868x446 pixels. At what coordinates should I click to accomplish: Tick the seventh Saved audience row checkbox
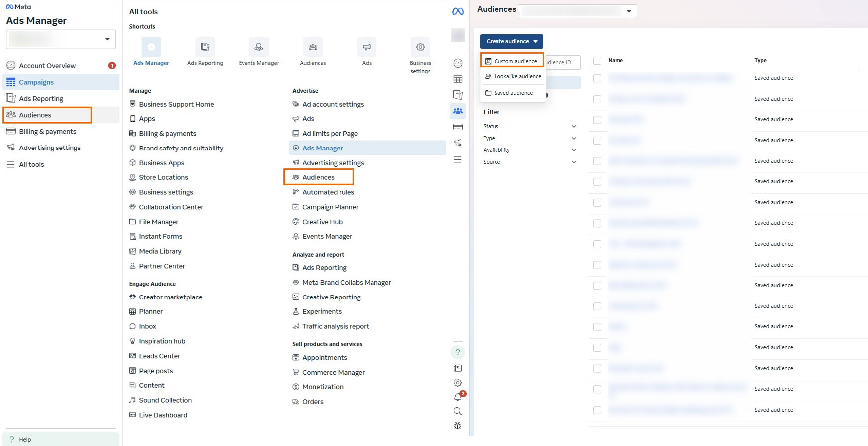pos(597,203)
